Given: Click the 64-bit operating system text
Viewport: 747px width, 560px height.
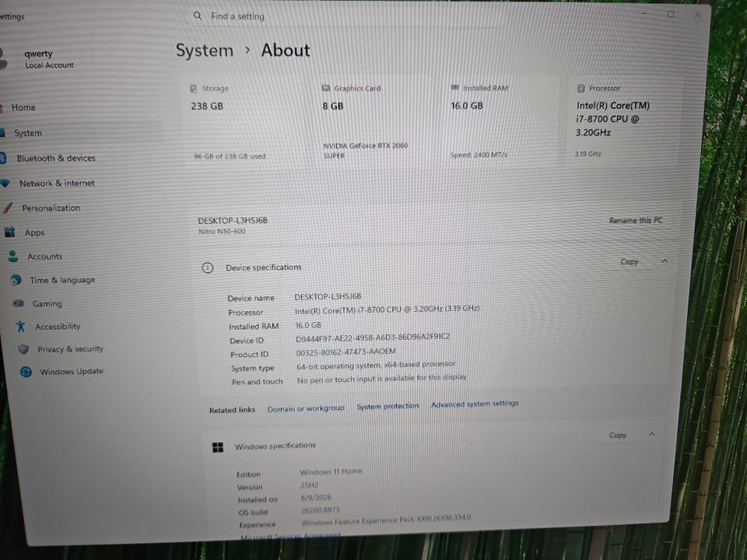Looking at the screenshot, I should (x=376, y=365).
